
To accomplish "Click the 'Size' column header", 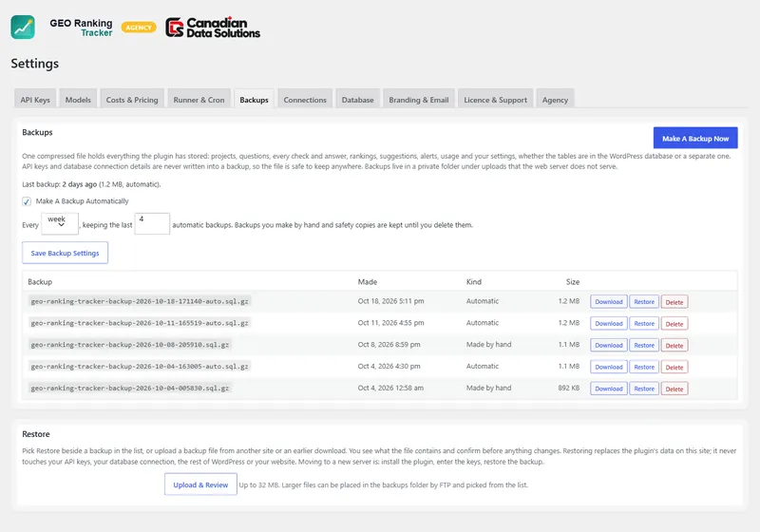I will coord(573,281).
